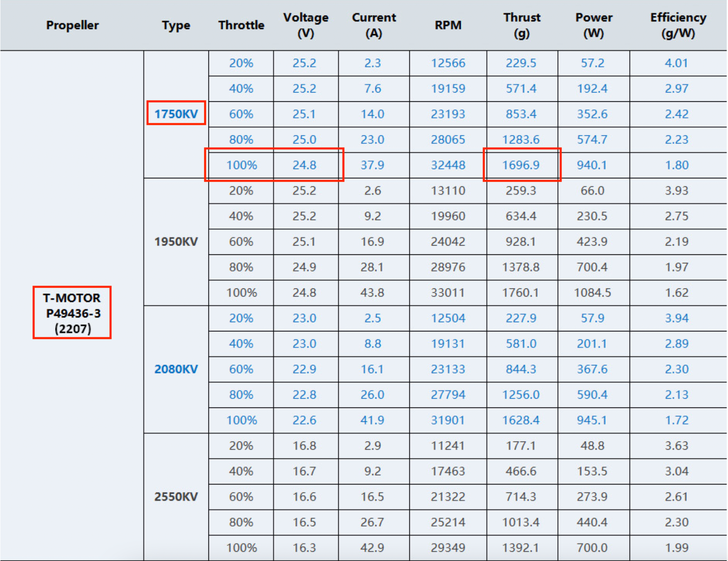Screen dimensions: 728x561
Task: Click thrust value 714.3
Action: pyautogui.click(x=521, y=497)
